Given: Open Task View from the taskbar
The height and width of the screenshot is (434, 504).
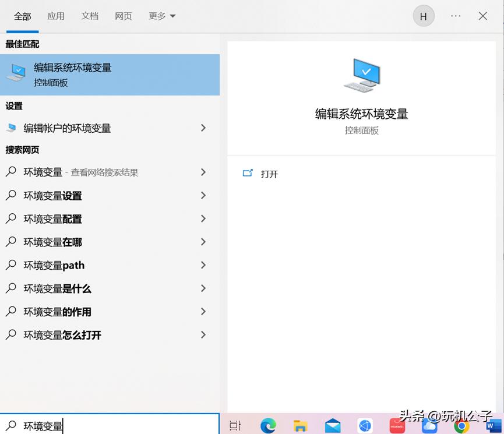Looking at the screenshot, I should 234,426.
